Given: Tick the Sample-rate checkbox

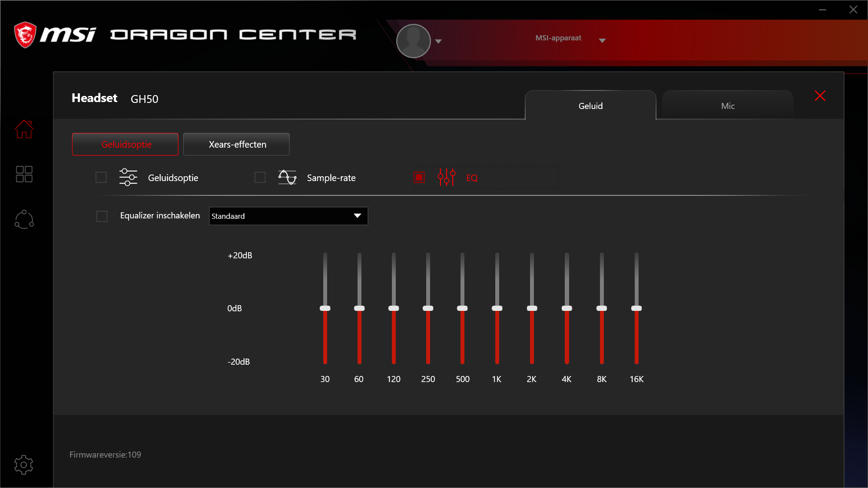Looking at the screenshot, I should coord(260,177).
